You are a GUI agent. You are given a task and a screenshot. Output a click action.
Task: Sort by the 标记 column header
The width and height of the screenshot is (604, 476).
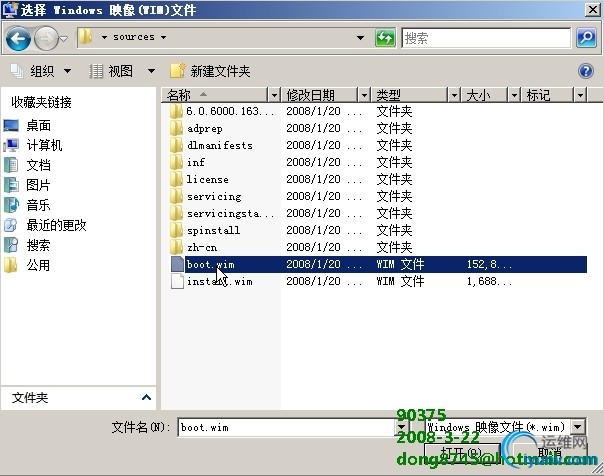point(547,95)
